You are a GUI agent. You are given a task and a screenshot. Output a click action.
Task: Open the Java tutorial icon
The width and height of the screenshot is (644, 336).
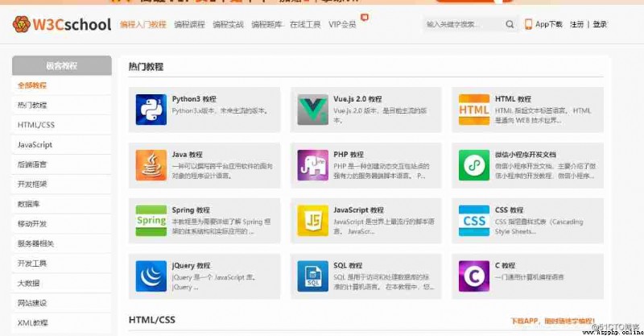[151, 165]
